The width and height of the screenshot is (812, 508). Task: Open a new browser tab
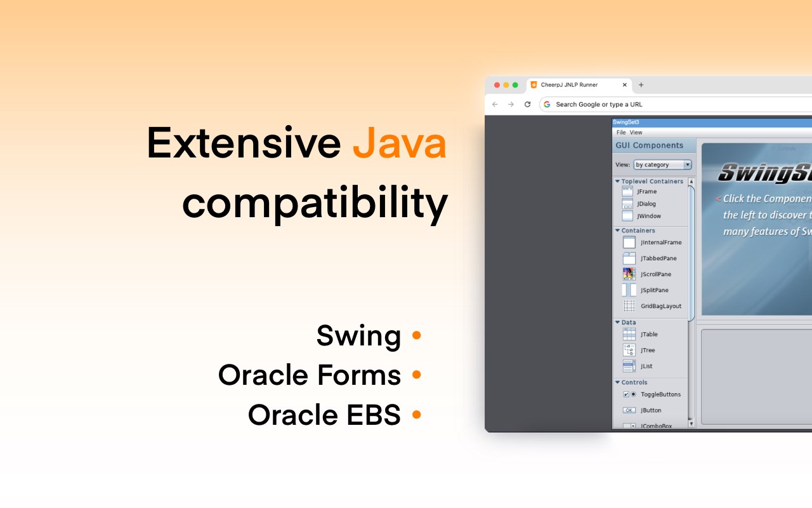click(x=641, y=85)
